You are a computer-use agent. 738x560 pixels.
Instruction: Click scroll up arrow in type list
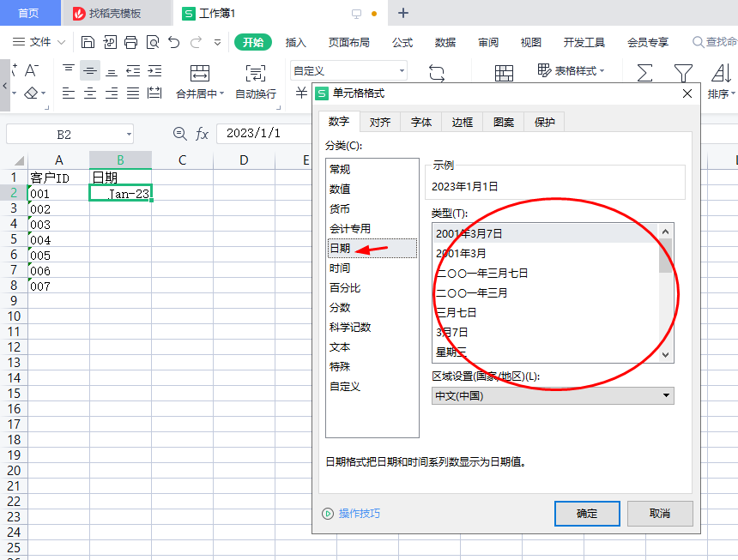point(665,232)
